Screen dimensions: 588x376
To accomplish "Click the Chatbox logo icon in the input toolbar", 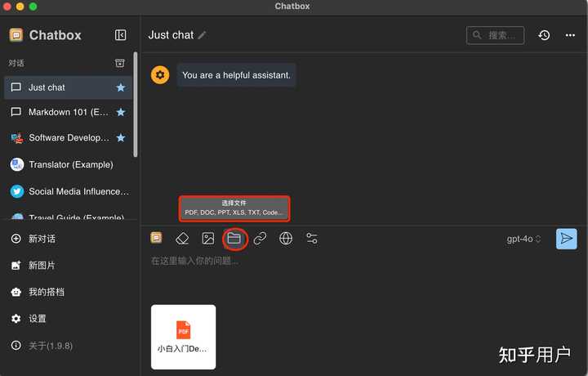I will point(156,238).
